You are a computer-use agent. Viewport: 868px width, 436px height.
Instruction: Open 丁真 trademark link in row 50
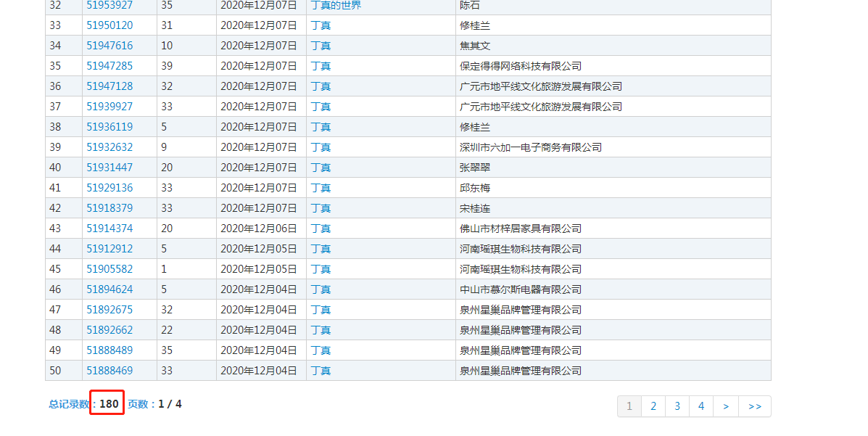321,371
